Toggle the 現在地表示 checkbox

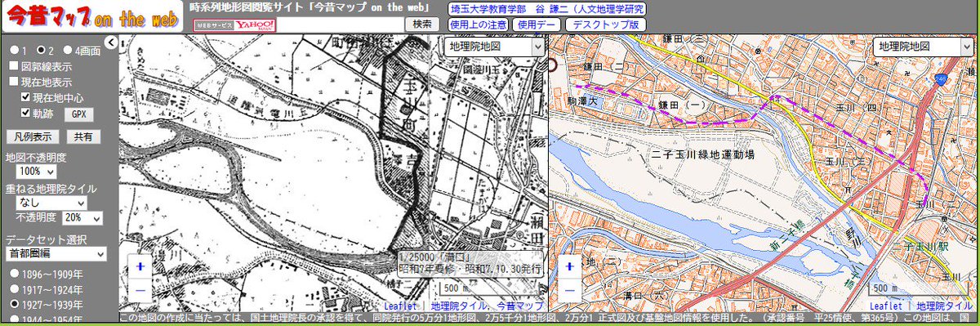coord(13,82)
